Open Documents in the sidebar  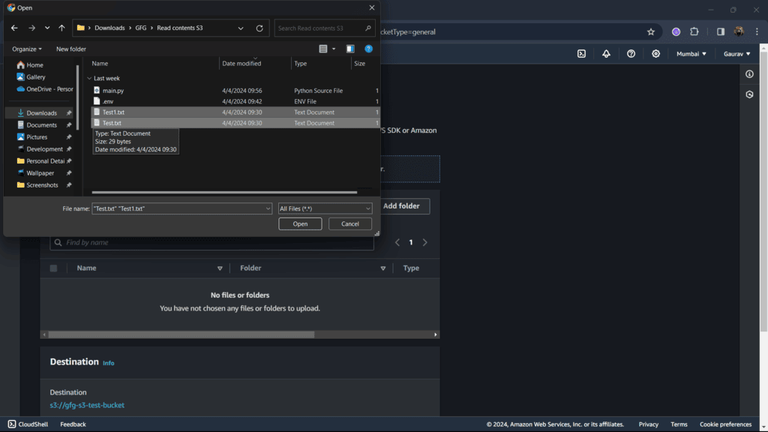point(40,125)
